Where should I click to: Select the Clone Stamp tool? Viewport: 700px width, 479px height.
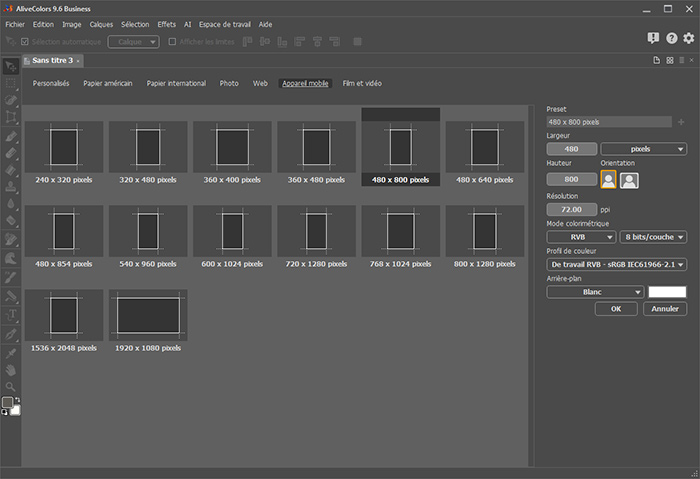point(10,186)
